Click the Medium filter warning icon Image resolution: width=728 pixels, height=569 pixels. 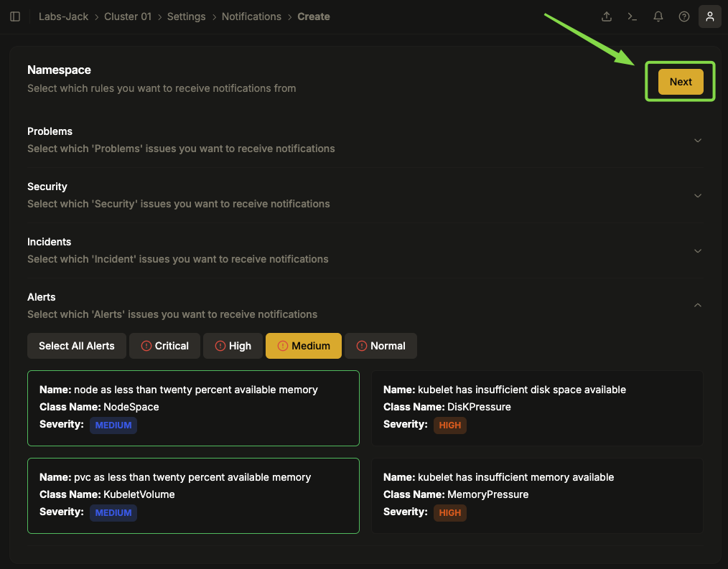coord(283,346)
